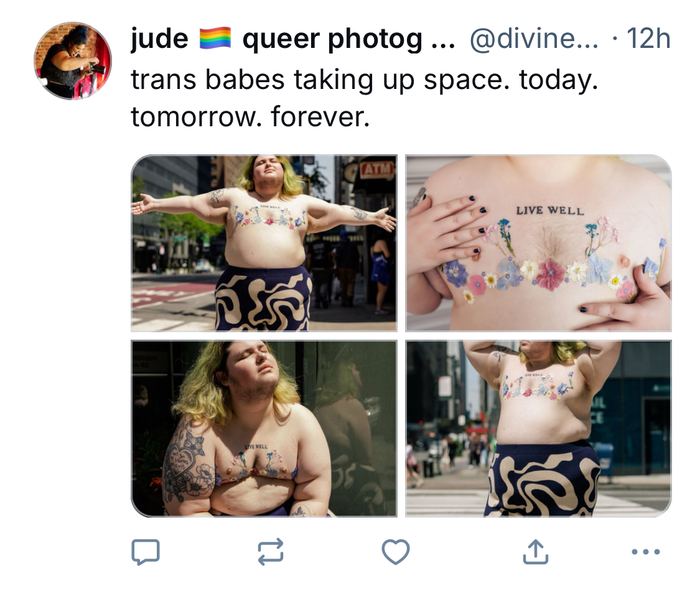Viewport: 700px width, 591px height.
Task: Click the rainbow pride flag emoji
Action: [x=215, y=38]
